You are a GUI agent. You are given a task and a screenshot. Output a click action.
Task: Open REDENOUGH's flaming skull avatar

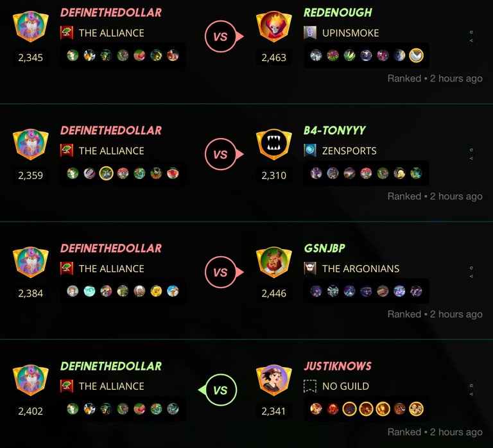tap(273, 27)
